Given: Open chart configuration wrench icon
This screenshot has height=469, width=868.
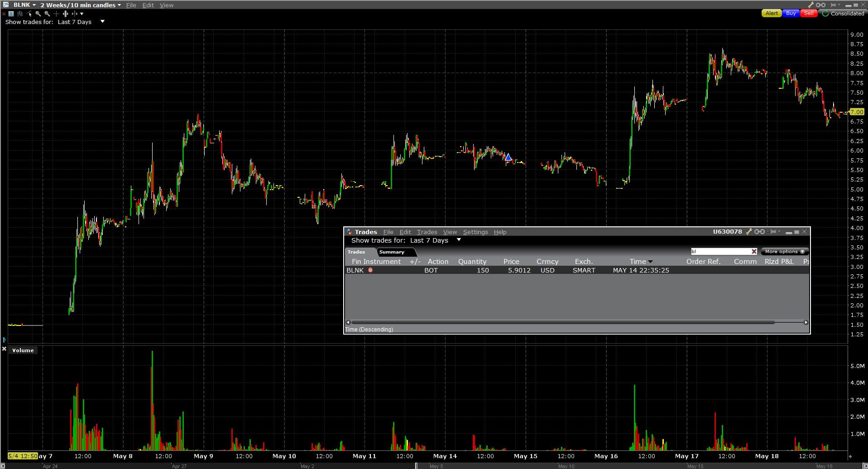Looking at the screenshot, I should click(x=811, y=5).
